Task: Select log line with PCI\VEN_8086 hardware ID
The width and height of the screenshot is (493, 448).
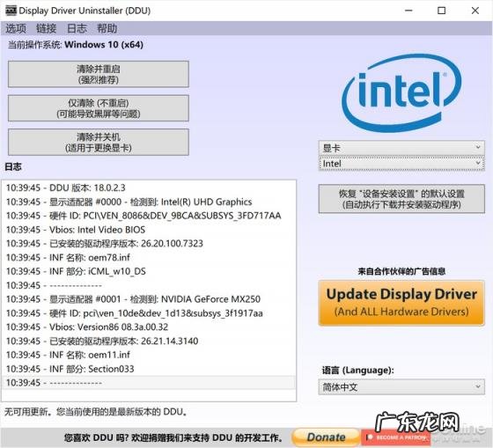Action: pos(149,216)
